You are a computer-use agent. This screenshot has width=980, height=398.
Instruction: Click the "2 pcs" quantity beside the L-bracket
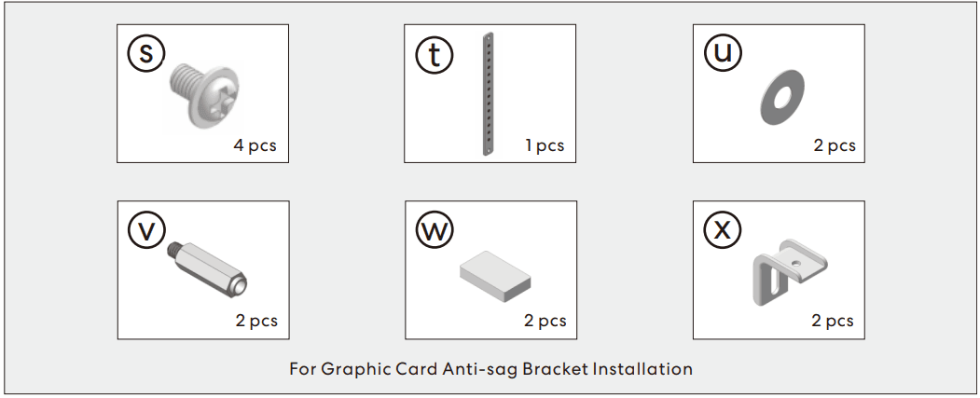834,322
